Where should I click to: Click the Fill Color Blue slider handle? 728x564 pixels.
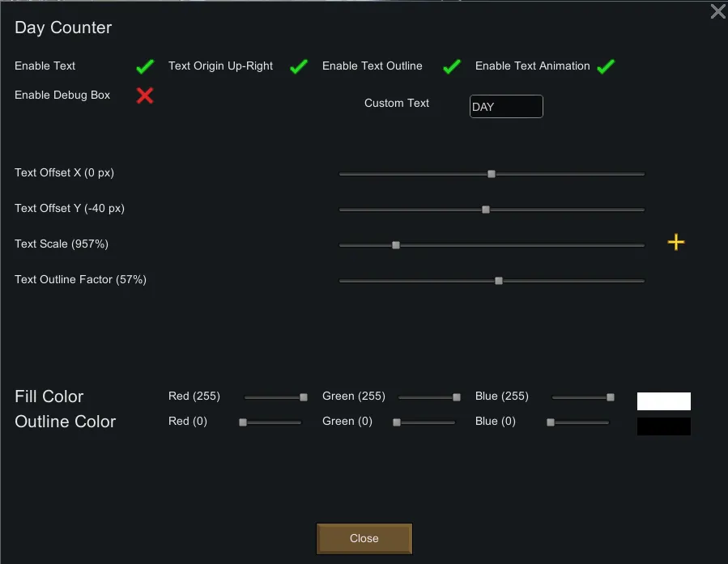(x=611, y=397)
